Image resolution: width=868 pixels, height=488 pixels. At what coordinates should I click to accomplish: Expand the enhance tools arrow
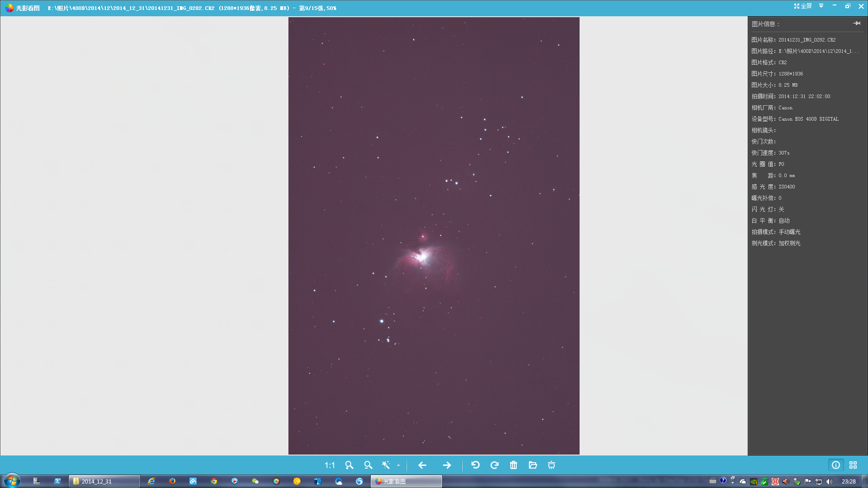398,465
